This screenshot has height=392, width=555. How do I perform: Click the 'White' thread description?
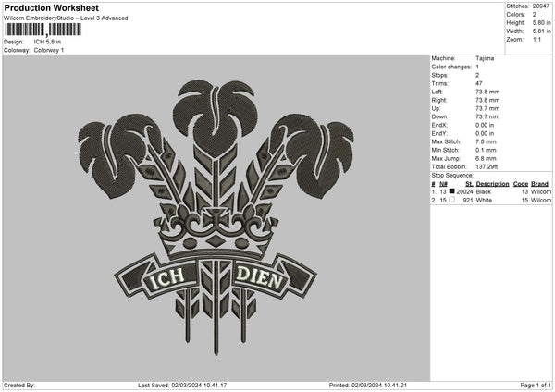coord(484,201)
